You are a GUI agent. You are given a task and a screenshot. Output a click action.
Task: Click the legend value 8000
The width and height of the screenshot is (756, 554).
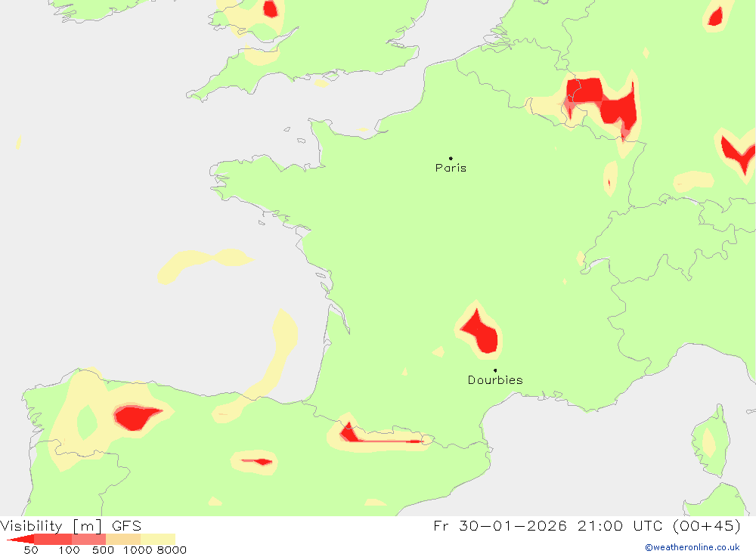(x=172, y=550)
